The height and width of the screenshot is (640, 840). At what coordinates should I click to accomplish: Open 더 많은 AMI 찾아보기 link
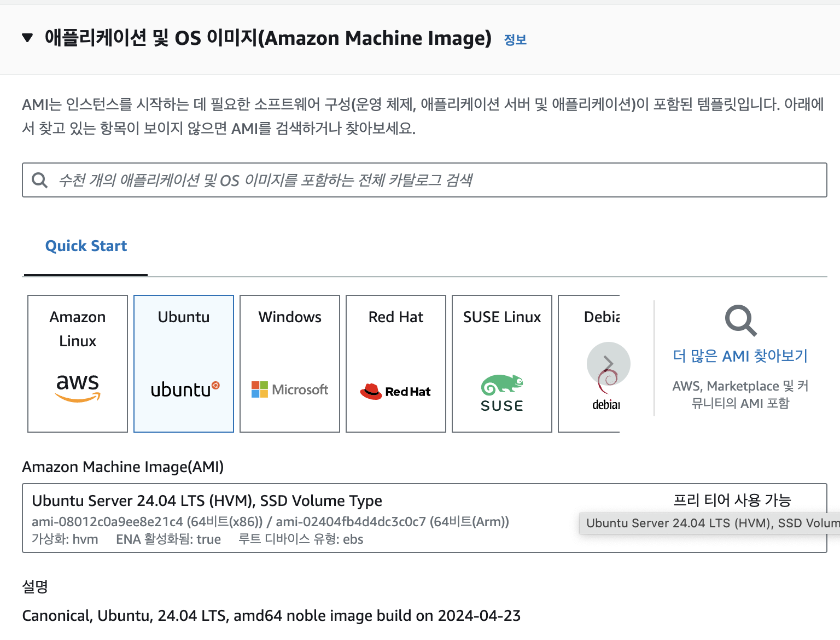[740, 356]
